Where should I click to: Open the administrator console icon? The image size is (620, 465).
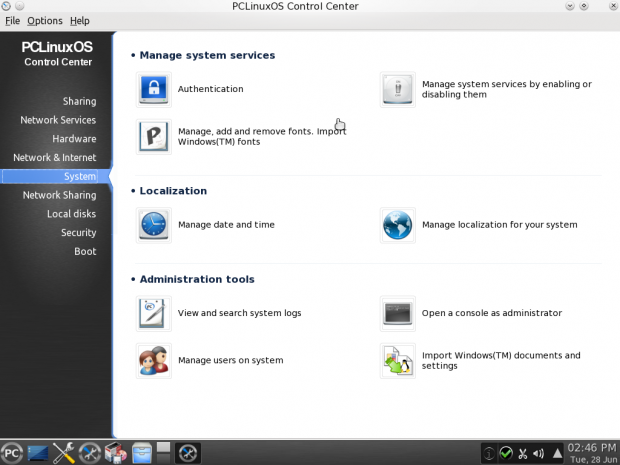click(x=397, y=313)
